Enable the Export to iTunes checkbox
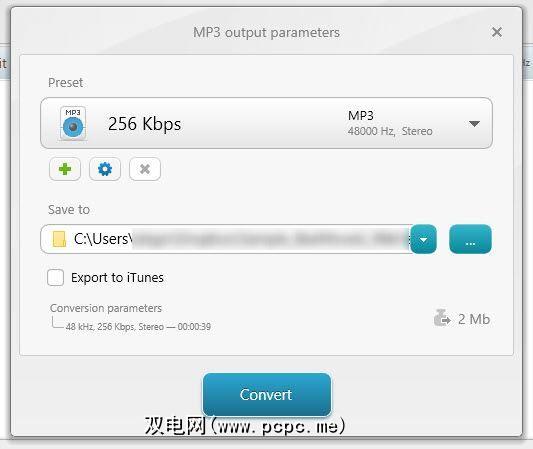 tap(55, 277)
